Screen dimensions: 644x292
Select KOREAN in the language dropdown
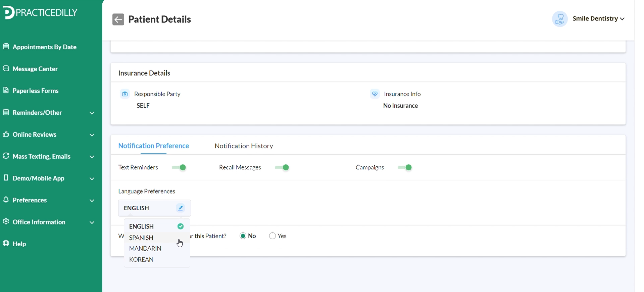point(142,260)
